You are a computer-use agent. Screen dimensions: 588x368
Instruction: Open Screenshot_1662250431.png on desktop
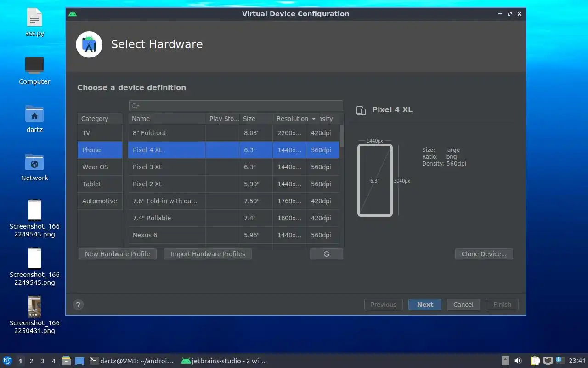pyautogui.click(x=34, y=315)
